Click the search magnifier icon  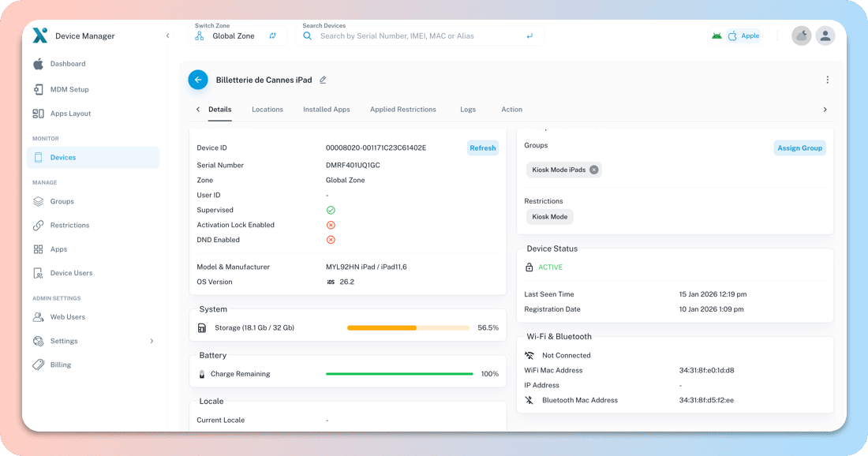point(308,36)
